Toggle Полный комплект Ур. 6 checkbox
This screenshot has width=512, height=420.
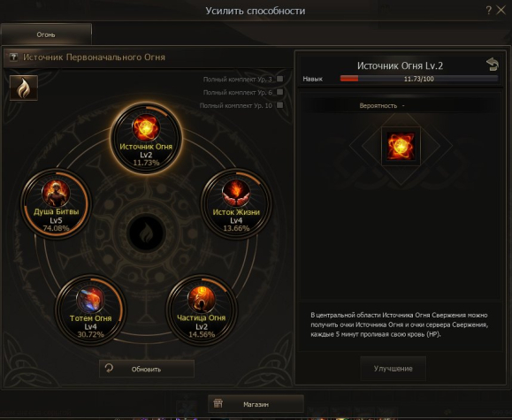[279, 92]
